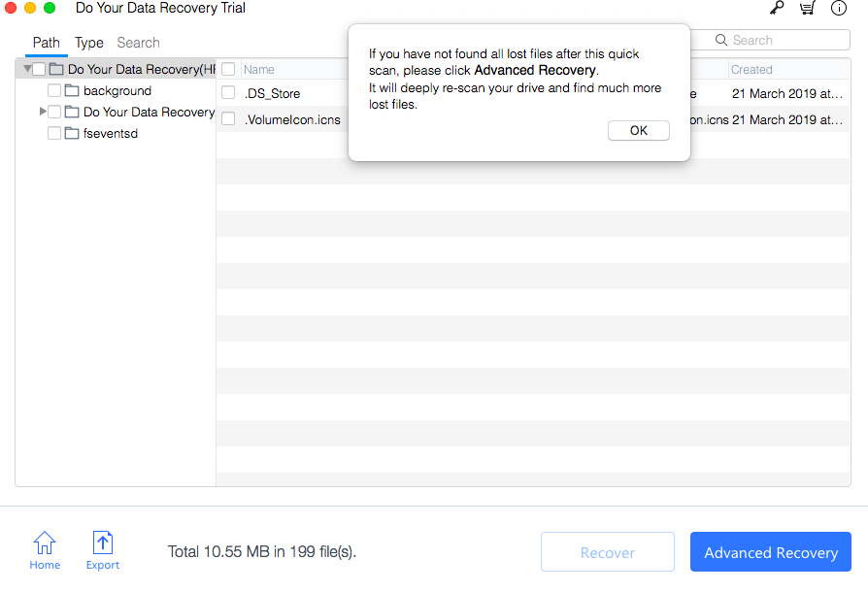Maximize the window with the green button
The height and width of the screenshot is (591, 868).
pos(50,8)
